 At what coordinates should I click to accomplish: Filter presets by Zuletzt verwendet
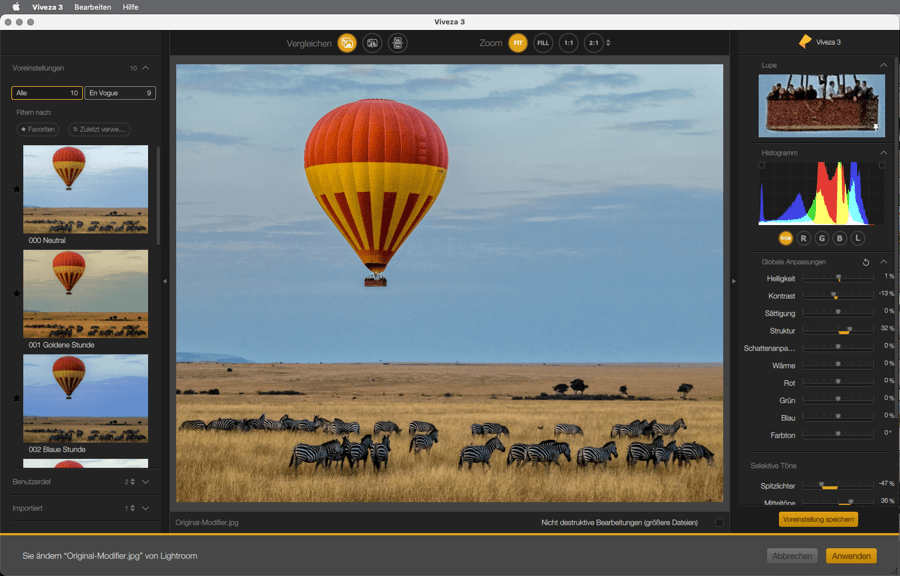[99, 129]
